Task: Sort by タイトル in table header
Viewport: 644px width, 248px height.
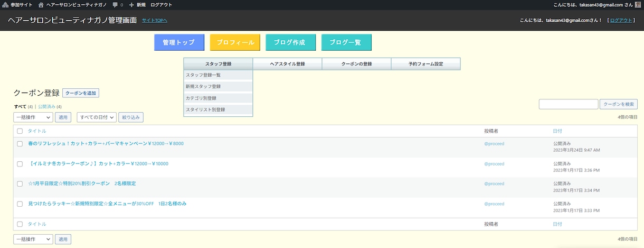Action: pos(37,131)
